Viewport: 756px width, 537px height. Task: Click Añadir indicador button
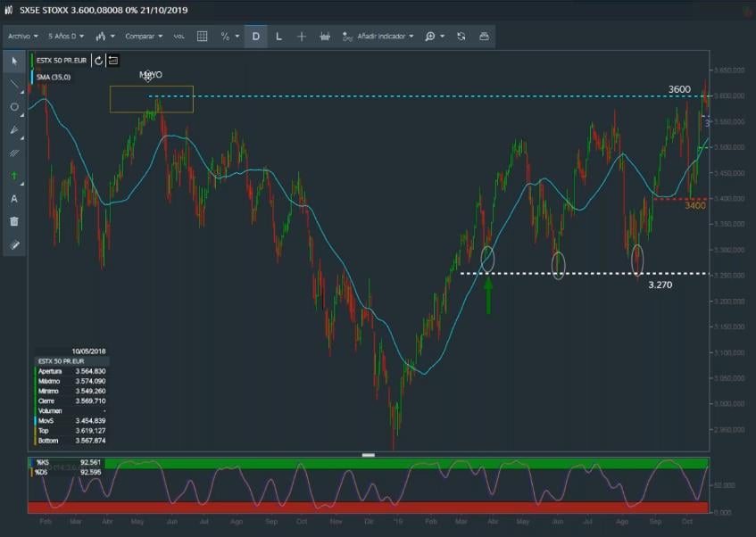(x=386, y=37)
